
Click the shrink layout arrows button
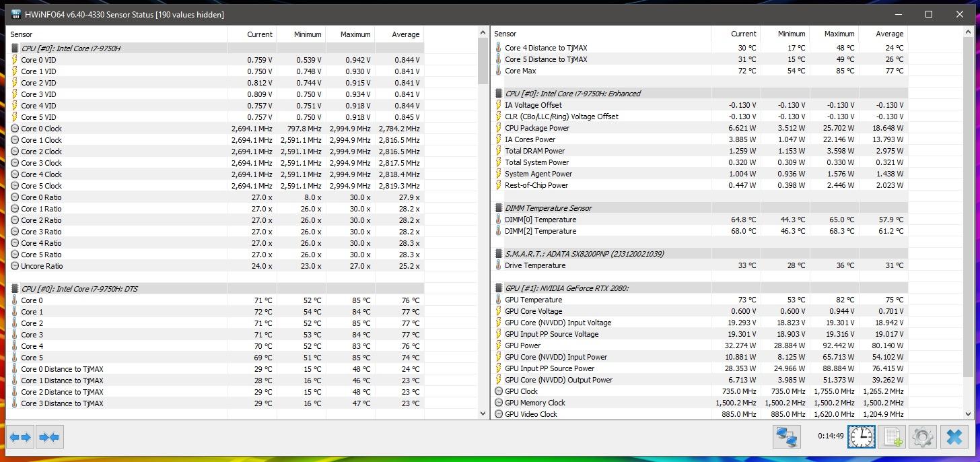tap(49, 438)
